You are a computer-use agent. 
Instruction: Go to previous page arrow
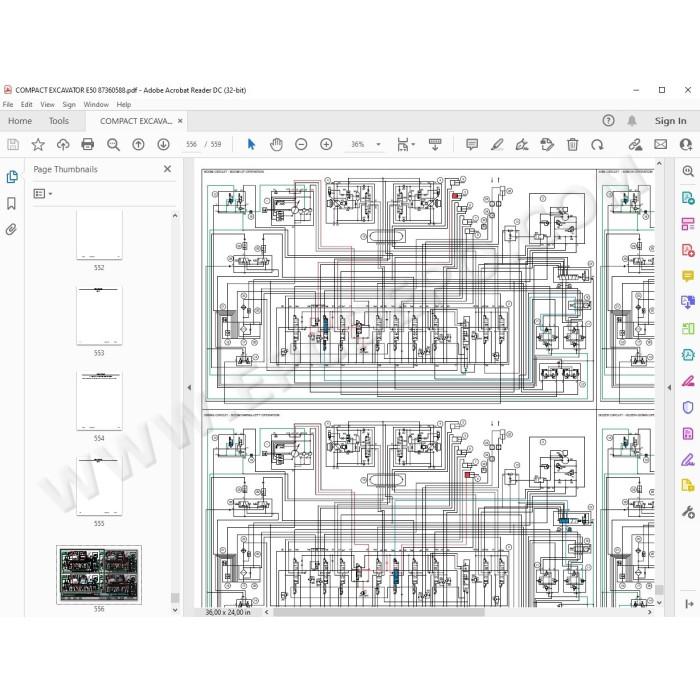pos(138,144)
